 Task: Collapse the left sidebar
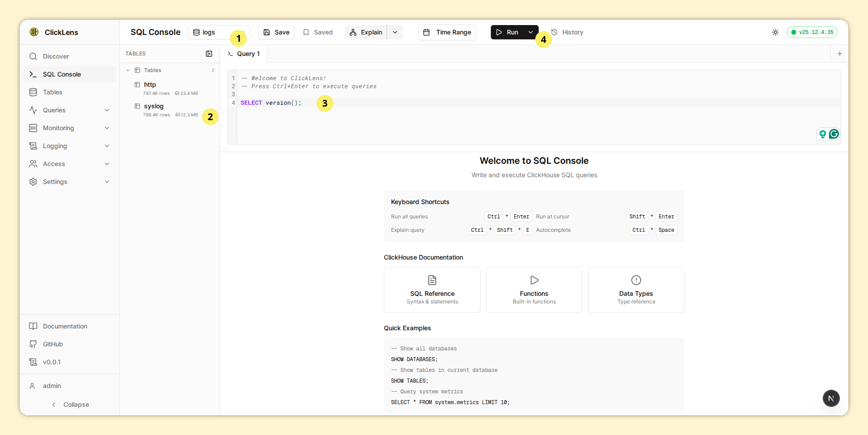tap(70, 405)
